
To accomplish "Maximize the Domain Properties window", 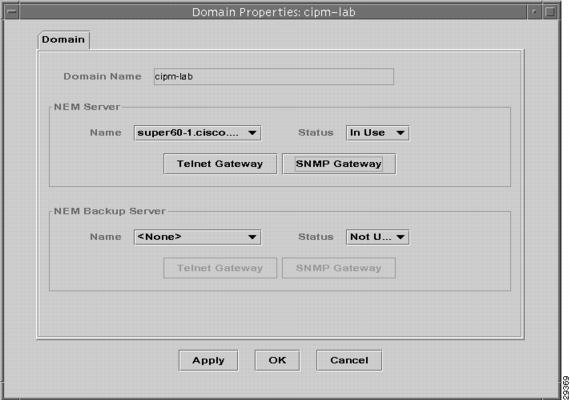I will 550,12.
